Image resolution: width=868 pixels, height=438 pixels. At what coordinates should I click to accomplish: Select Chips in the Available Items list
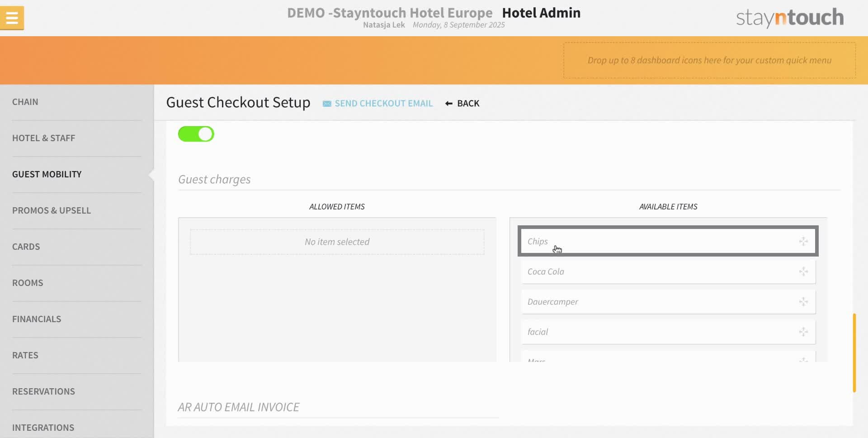[633, 241]
